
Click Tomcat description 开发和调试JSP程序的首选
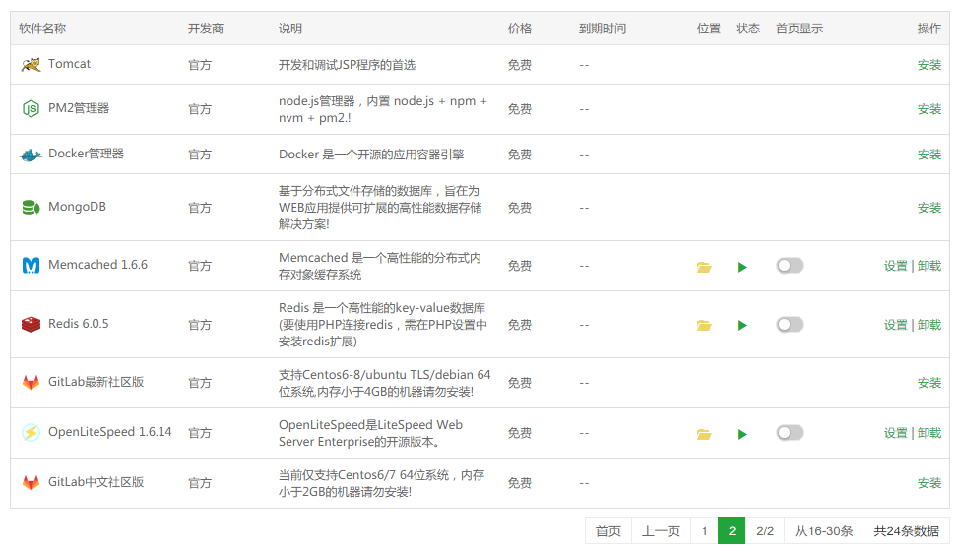pos(348,65)
